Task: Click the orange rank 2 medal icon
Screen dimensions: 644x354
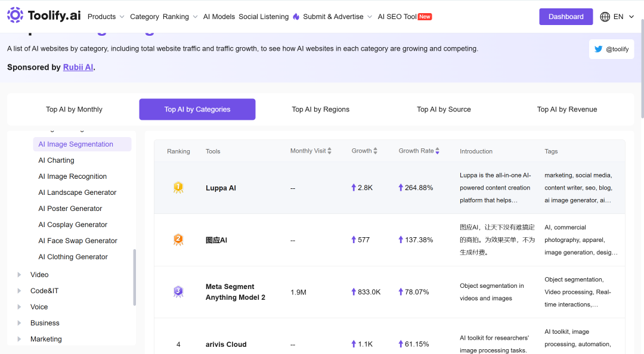Action: coord(178,240)
